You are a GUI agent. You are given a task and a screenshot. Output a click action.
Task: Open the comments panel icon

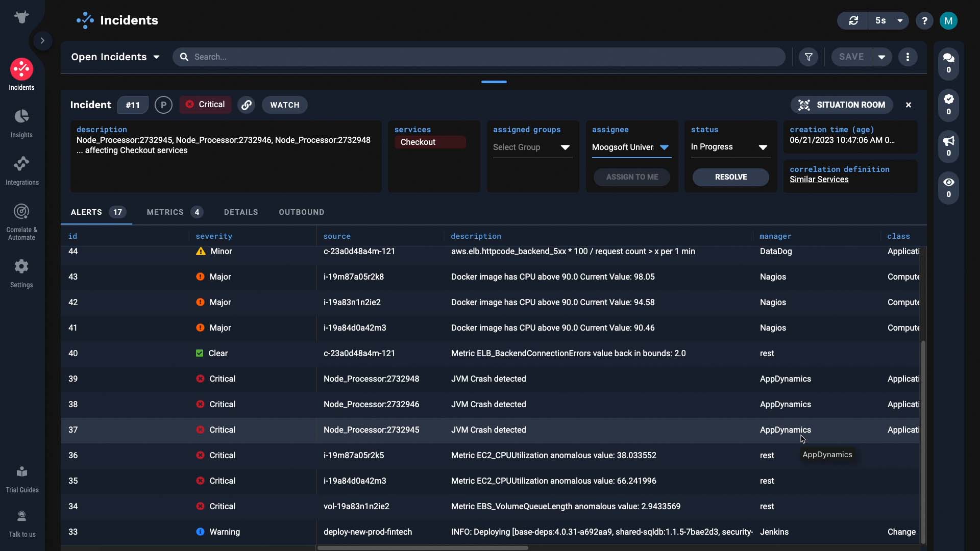point(948,63)
